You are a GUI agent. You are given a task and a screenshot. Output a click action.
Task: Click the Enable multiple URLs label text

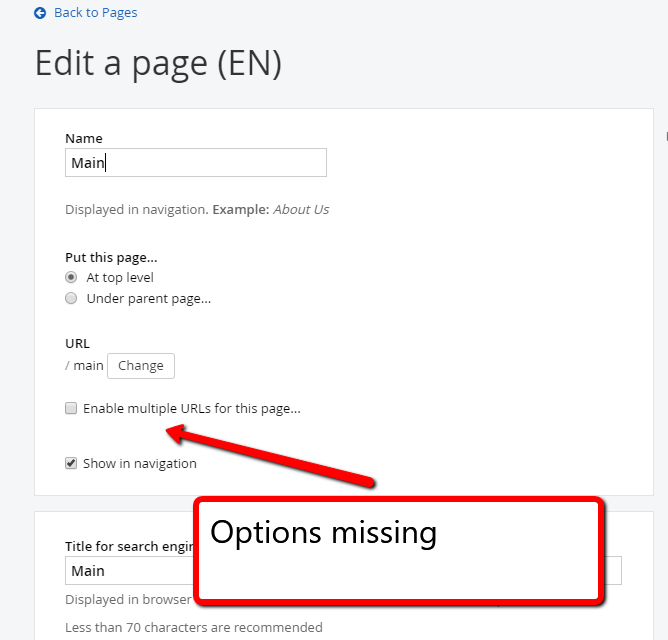tap(192, 409)
